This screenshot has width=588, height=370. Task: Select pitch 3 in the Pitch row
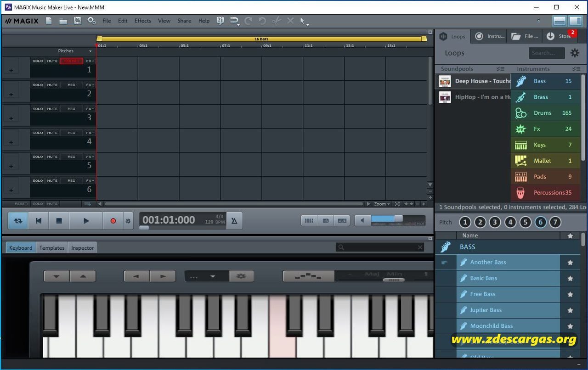click(495, 223)
